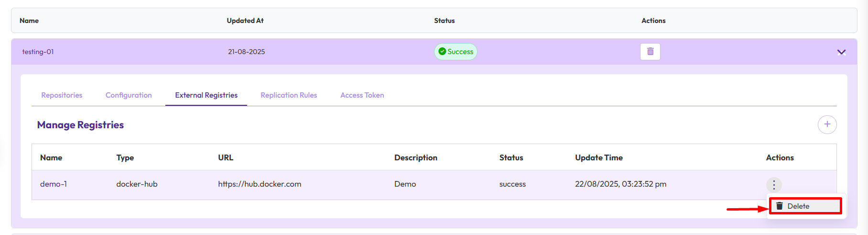This screenshot has width=868, height=235.
Task: Click the URL column header
Action: pos(226,158)
